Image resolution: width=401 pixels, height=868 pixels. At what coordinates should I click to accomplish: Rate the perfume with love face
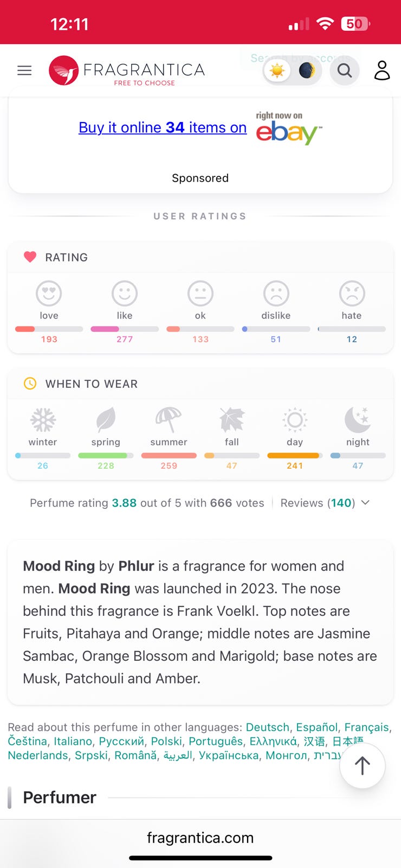(x=49, y=293)
